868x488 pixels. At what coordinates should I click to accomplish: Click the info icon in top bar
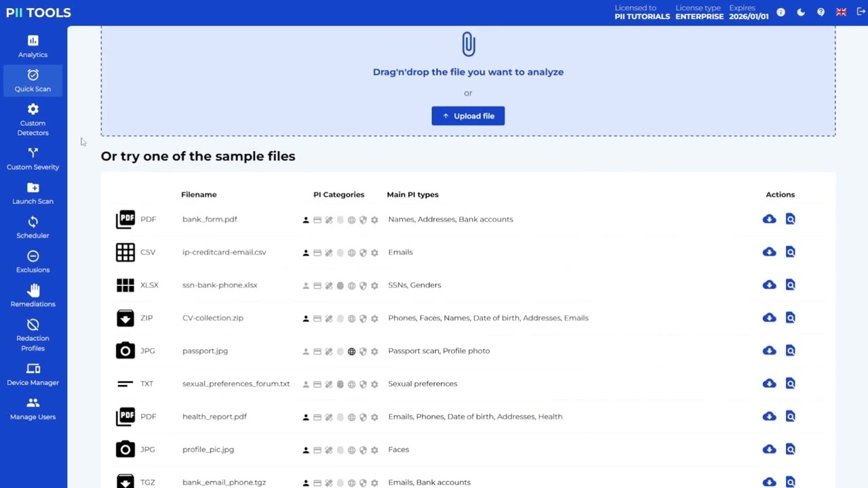pos(781,12)
